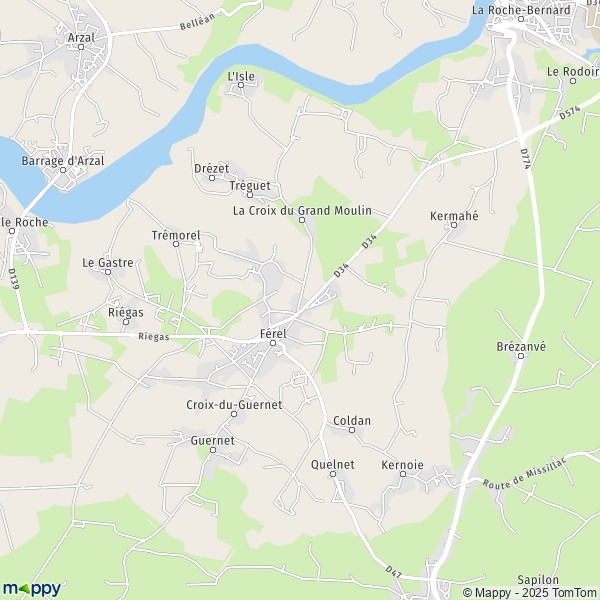Open the Mappy TomTom copyright notice
This screenshot has width=600, height=600.
coord(530,592)
